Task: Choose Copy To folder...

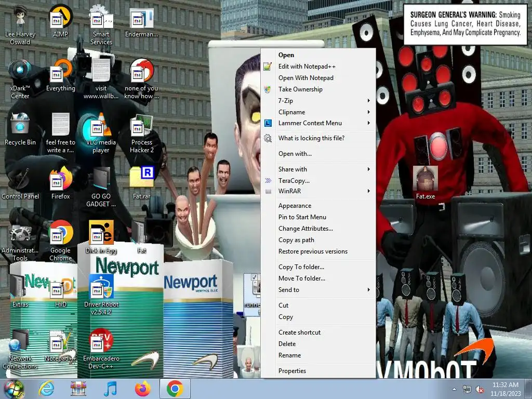Action: click(324, 267)
